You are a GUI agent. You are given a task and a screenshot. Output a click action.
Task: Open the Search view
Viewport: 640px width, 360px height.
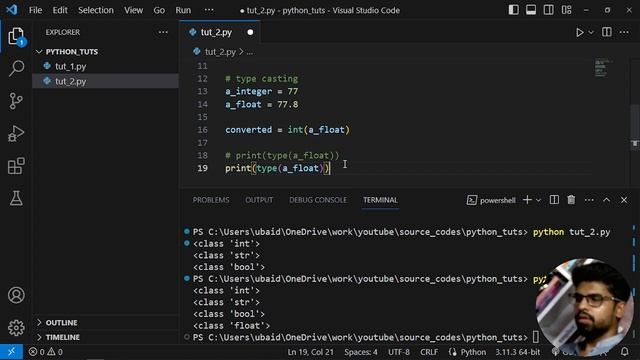pyautogui.click(x=16, y=68)
